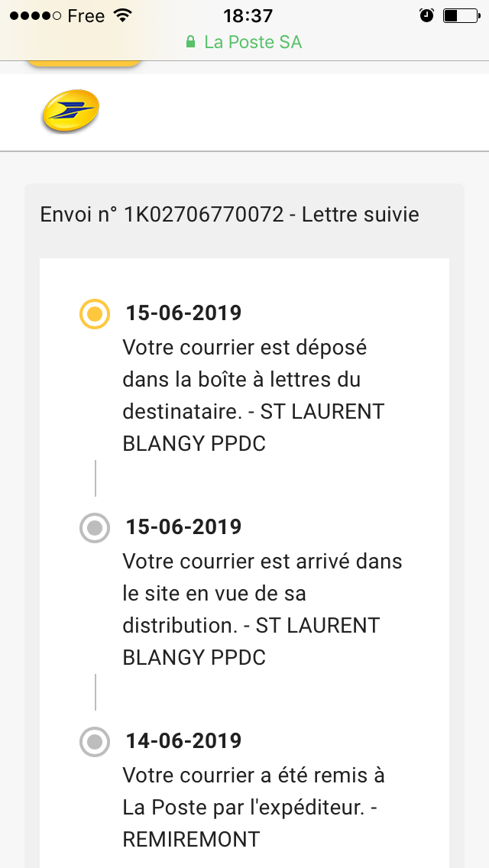Tap the Envoi n° 1K02706770072 header
Screen dimensions: 489x868
(x=229, y=215)
